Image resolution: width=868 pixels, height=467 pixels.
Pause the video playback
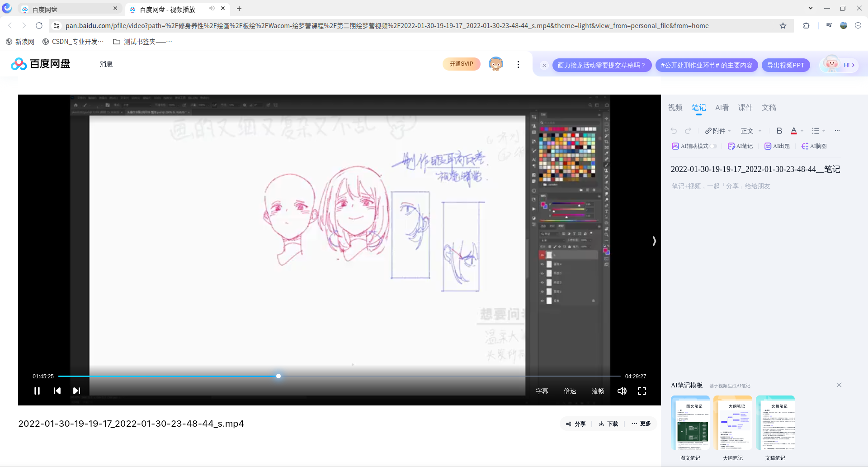pyautogui.click(x=37, y=391)
